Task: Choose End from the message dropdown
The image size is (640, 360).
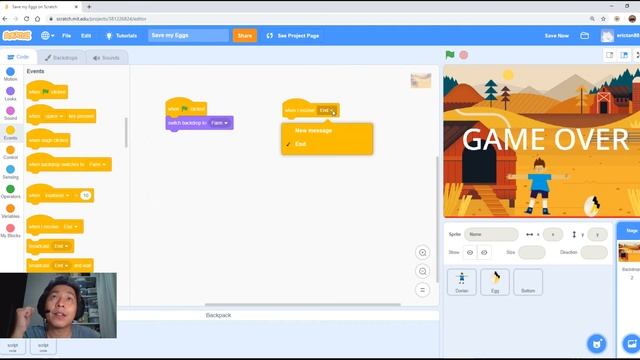Action: click(x=300, y=144)
